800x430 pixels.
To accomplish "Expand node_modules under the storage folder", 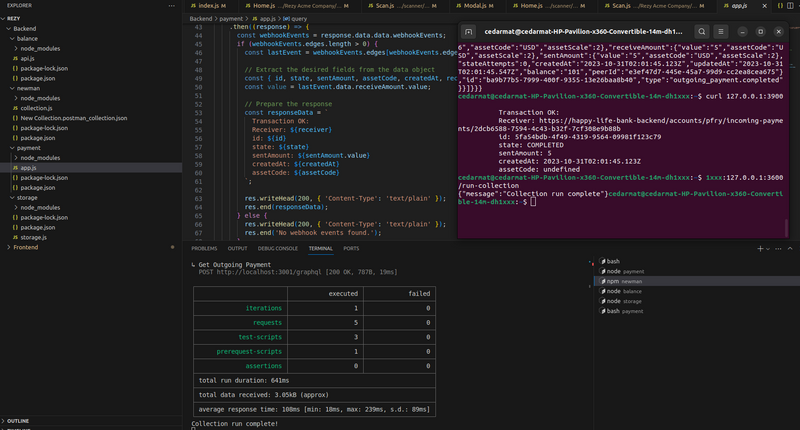I will (x=91, y=208).
